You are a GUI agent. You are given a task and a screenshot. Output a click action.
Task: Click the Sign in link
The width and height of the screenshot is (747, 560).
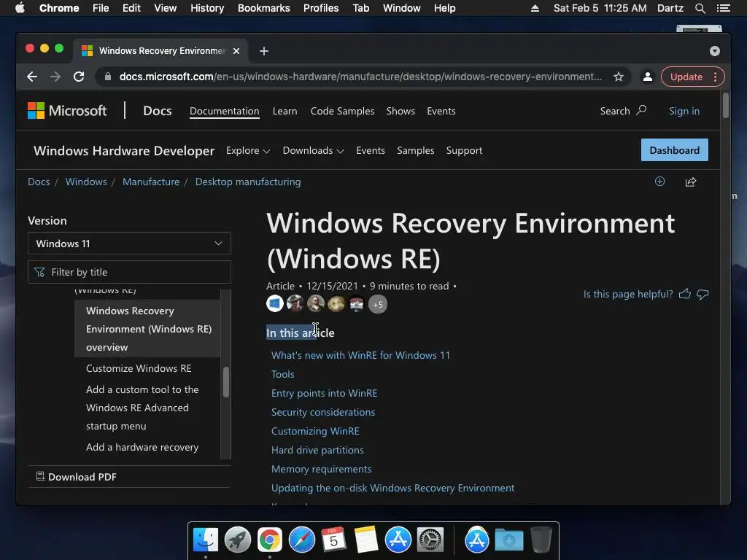click(684, 111)
